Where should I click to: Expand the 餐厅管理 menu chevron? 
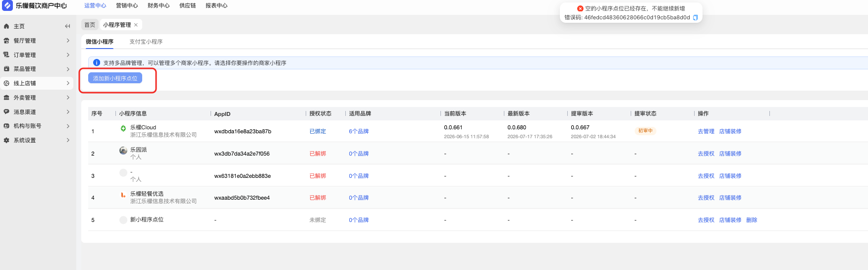pyautogui.click(x=68, y=41)
